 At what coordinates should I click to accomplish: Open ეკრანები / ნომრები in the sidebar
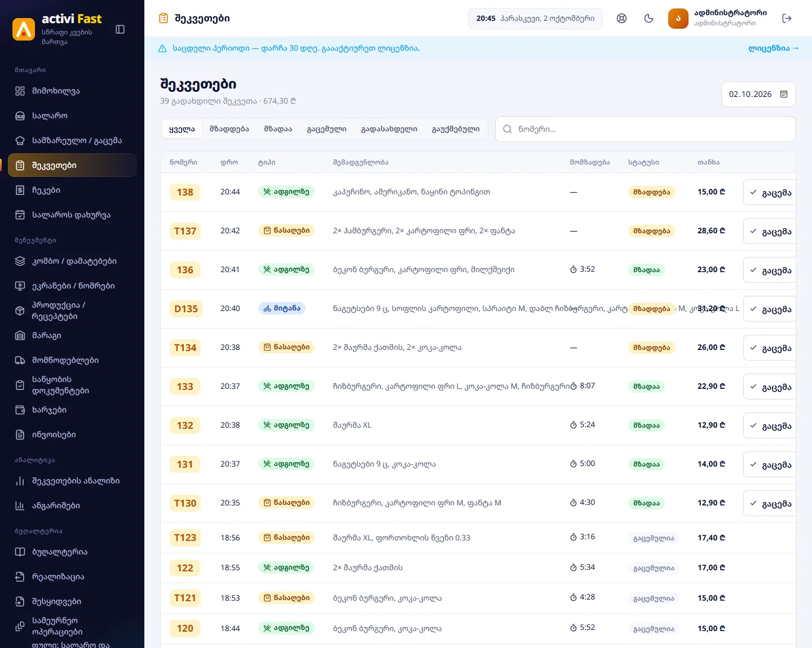coord(72,286)
